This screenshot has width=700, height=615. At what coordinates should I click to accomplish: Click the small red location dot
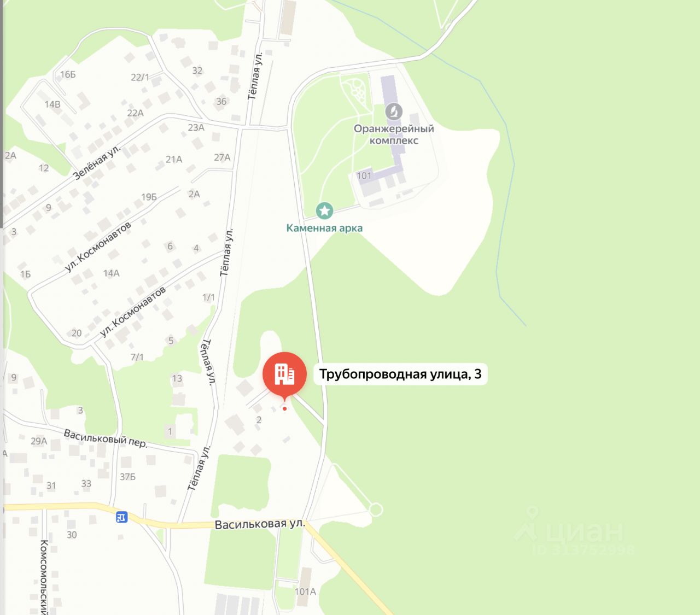(284, 408)
